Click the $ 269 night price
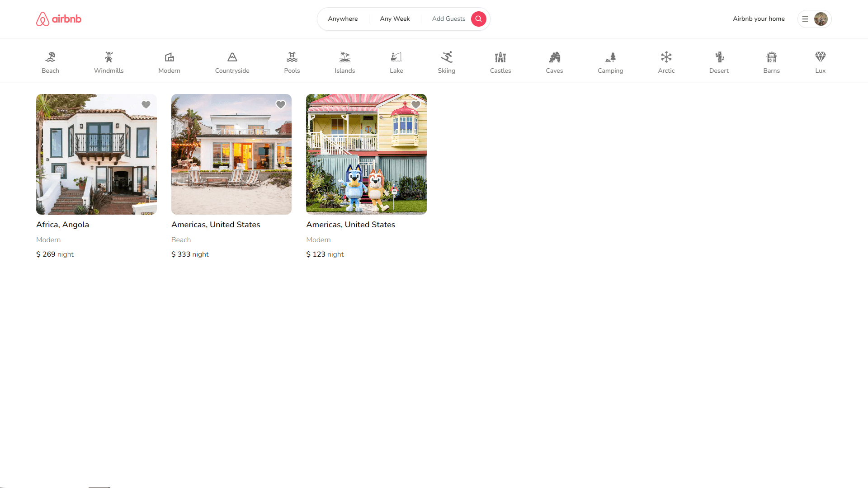 [55, 254]
